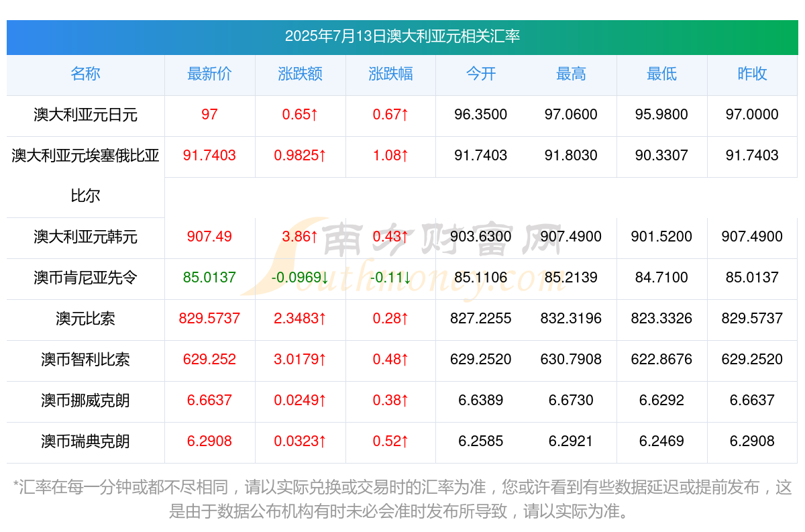Screen dimensions: 805x532
Task: Click the 涨跌额 column header
Action: coord(300,74)
